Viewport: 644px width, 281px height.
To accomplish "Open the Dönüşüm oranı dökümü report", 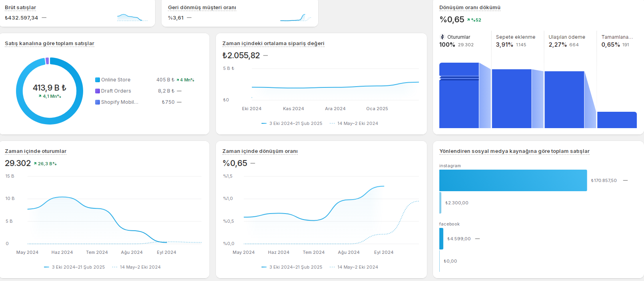I will [x=470, y=8].
